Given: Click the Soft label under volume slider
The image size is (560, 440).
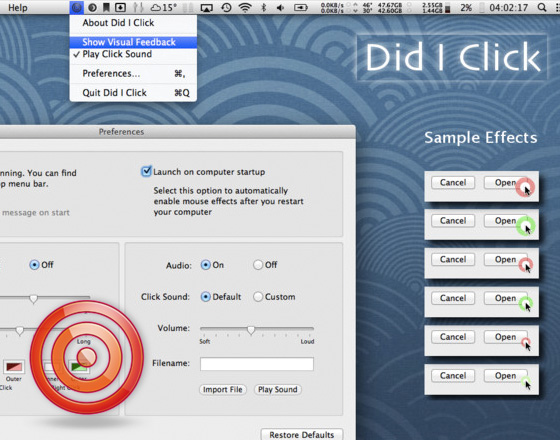Looking at the screenshot, I should click(205, 341).
